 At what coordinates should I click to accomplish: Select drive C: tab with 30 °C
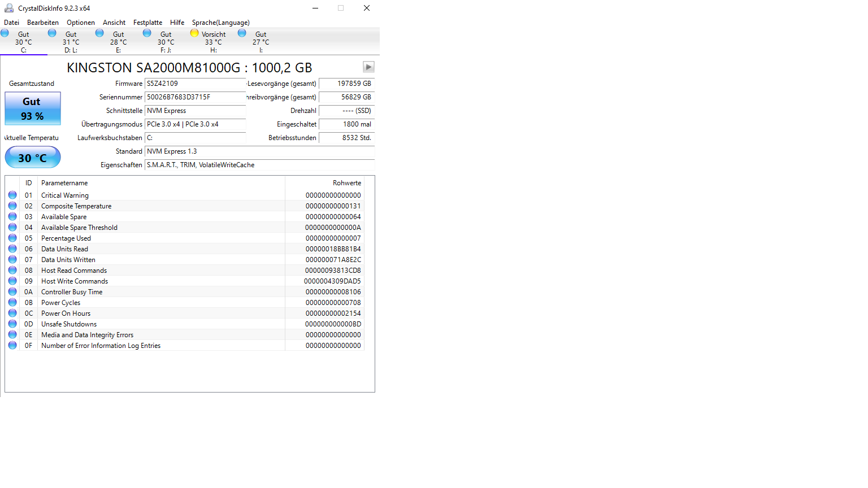[24, 42]
